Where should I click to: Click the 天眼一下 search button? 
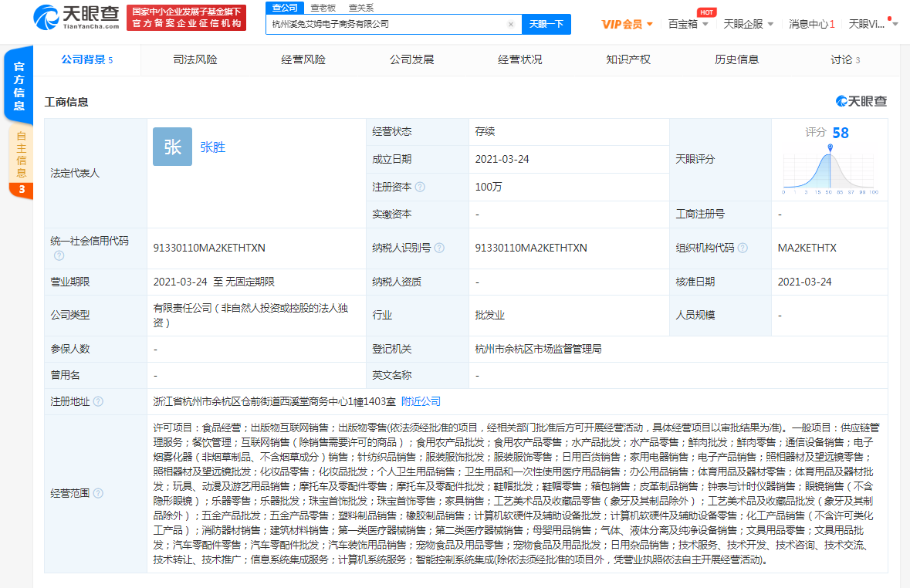pyautogui.click(x=546, y=25)
